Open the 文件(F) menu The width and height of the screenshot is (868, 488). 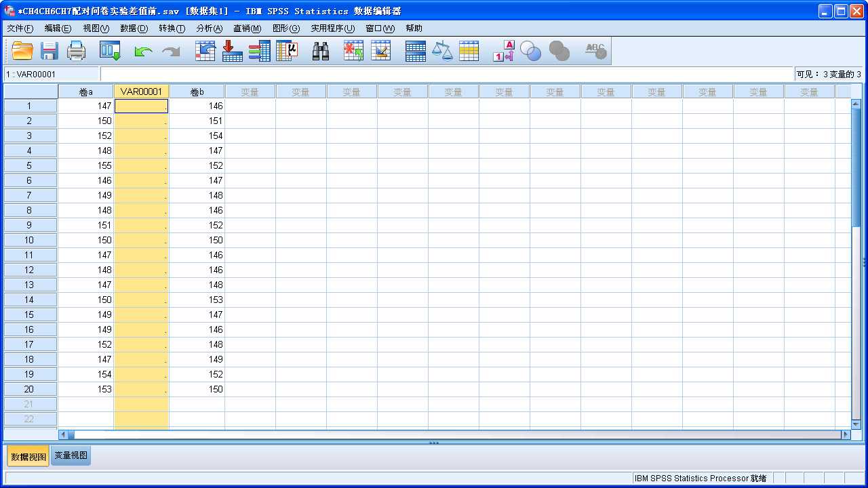point(20,28)
